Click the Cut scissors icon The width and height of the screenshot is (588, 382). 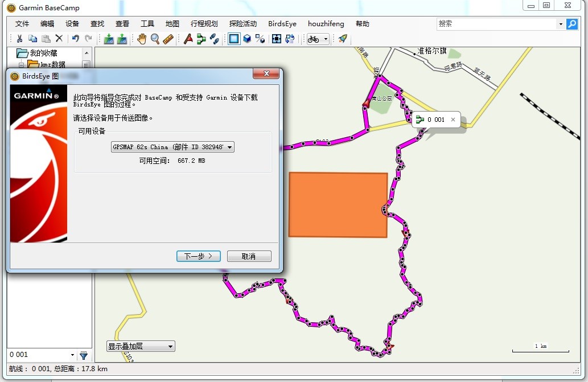coord(19,39)
